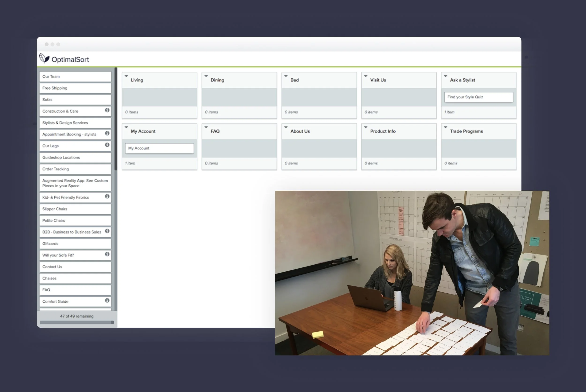Click the Find your Style Quiz card
The width and height of the screenshot is (586, 392).
click(478, 97)
